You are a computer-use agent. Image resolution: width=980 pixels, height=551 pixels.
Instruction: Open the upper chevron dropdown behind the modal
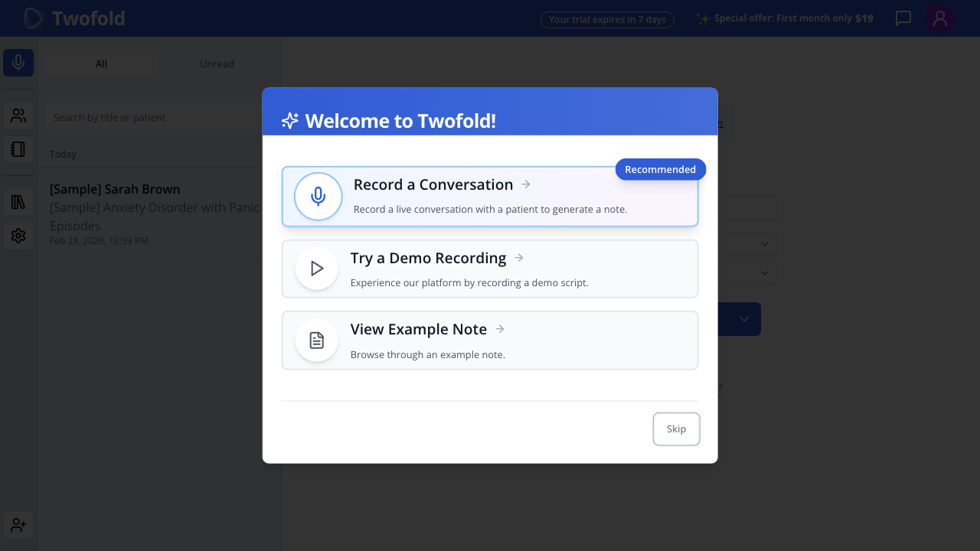764,243
